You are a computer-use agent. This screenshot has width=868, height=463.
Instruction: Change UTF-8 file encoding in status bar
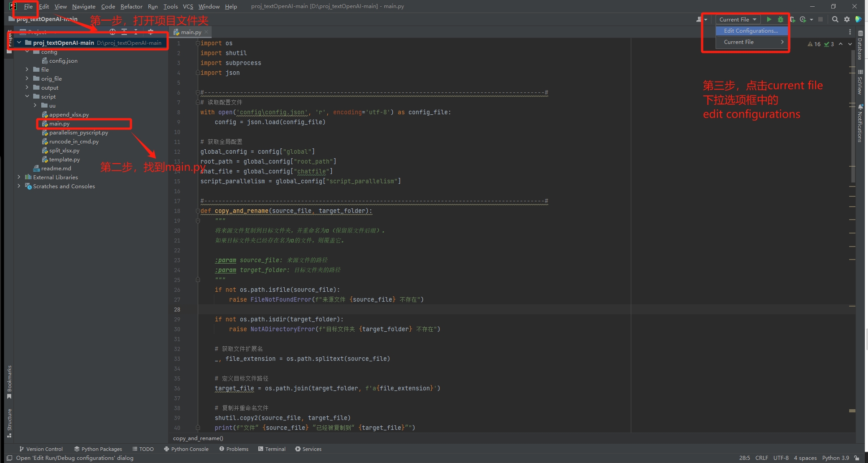pos(781,458)
